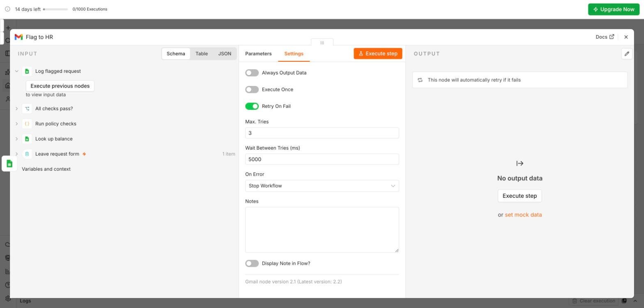Screen dimensions: 644x308
Task: Expand Look up balance input node
Action: pos(17,139)
